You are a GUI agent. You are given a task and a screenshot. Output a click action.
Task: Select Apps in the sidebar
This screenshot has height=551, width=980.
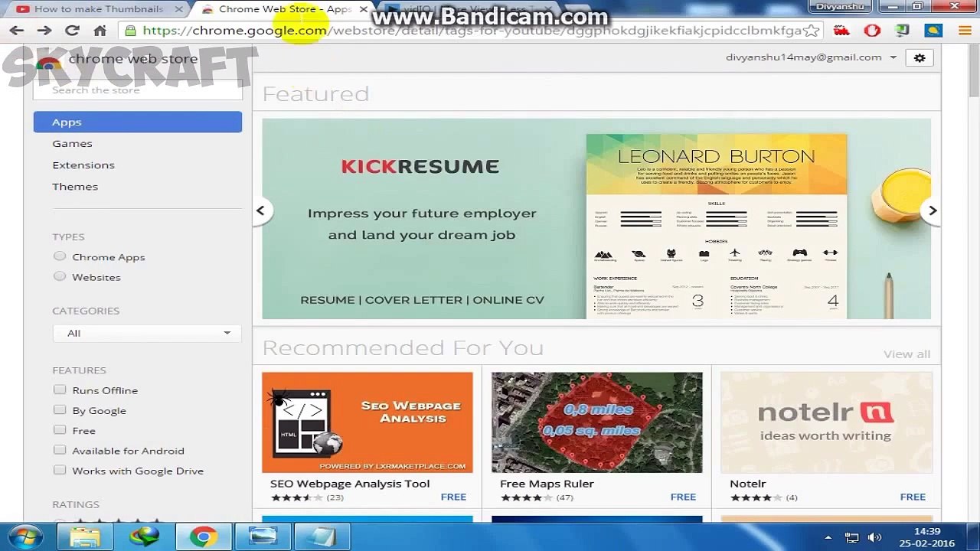pyautogui.click(x=138, y=122)
